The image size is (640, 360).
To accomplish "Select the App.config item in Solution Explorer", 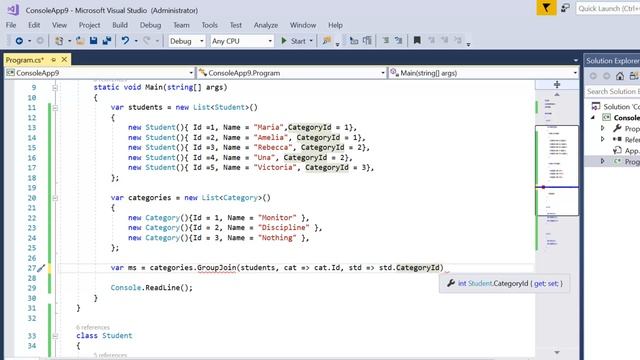I will [627, 151].
